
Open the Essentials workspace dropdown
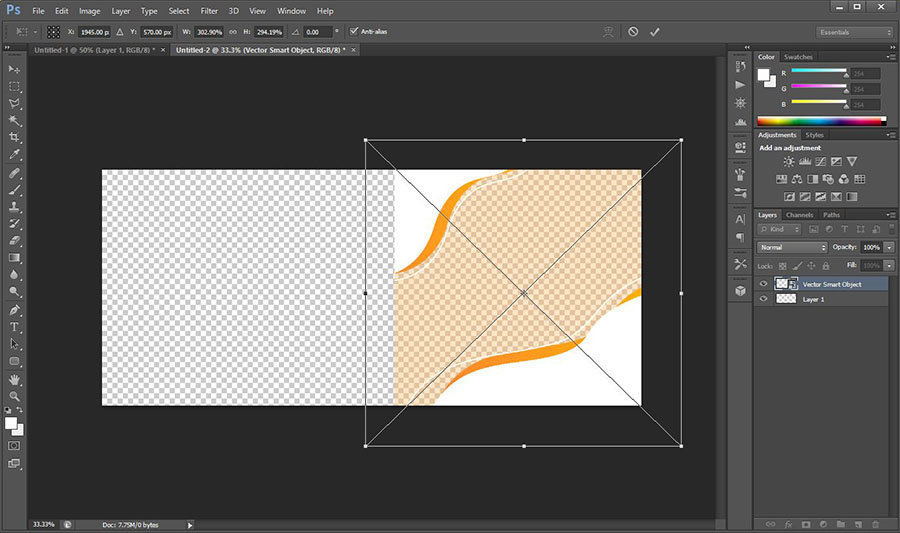(854, 32)
